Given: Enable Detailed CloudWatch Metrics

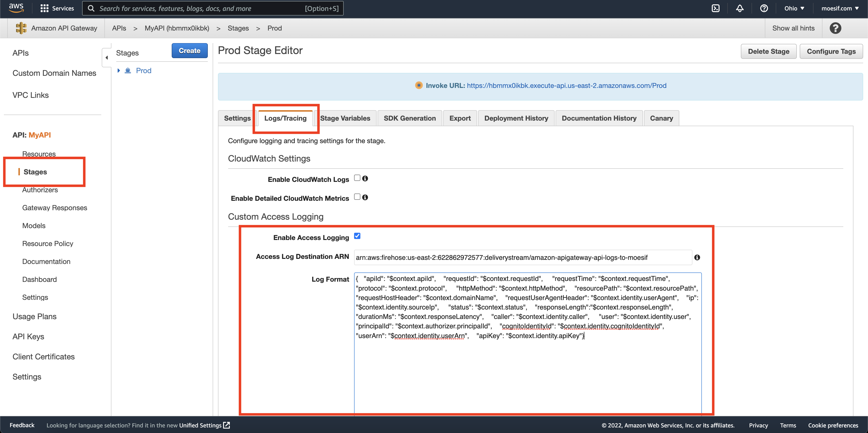Looking at the screenshot, I should 357,197.
